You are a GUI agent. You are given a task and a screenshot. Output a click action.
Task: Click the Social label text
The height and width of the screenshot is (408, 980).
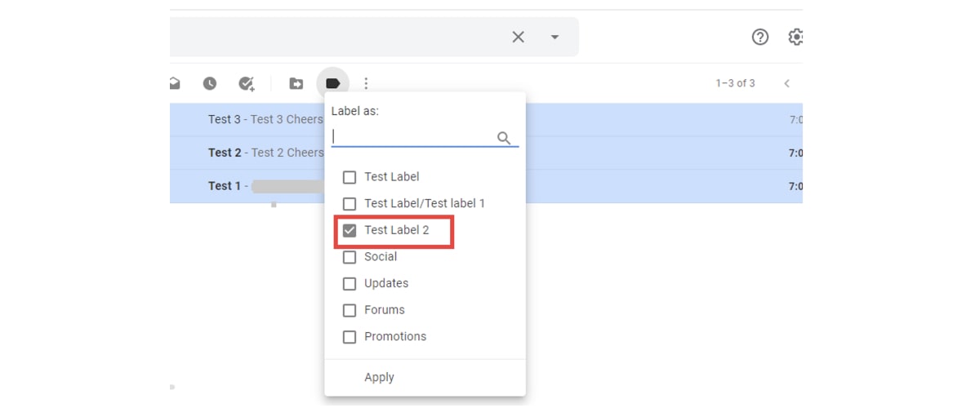click(x=381, y=256)
